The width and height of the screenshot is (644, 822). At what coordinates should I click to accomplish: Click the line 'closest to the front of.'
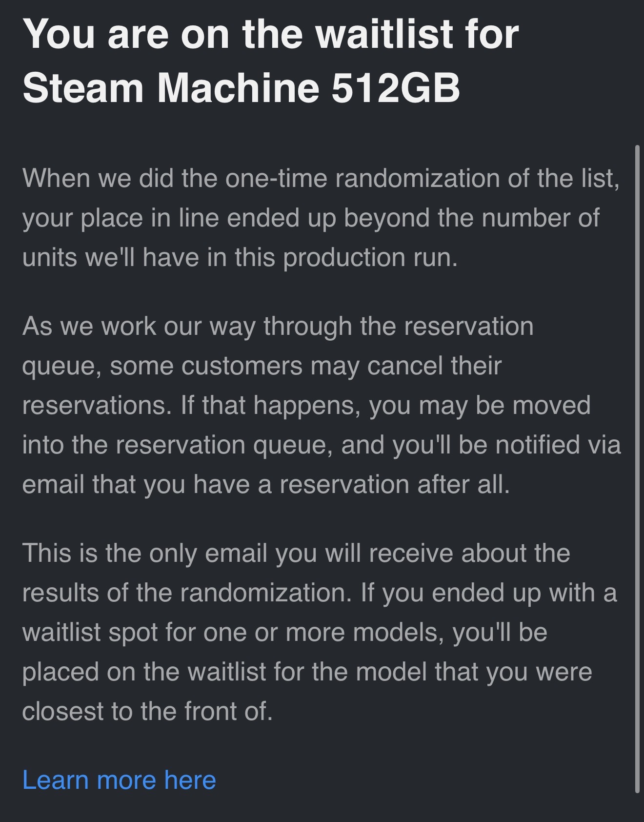click(147, 711)
